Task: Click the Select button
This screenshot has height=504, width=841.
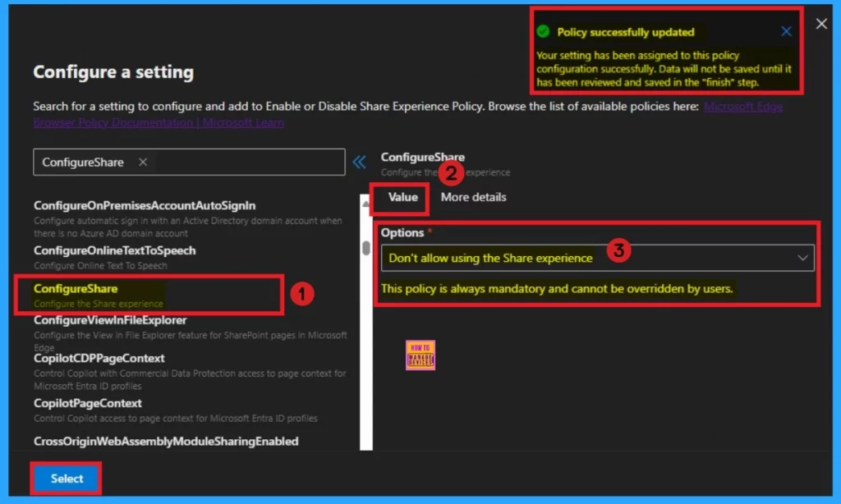Action: click(67, 479)
